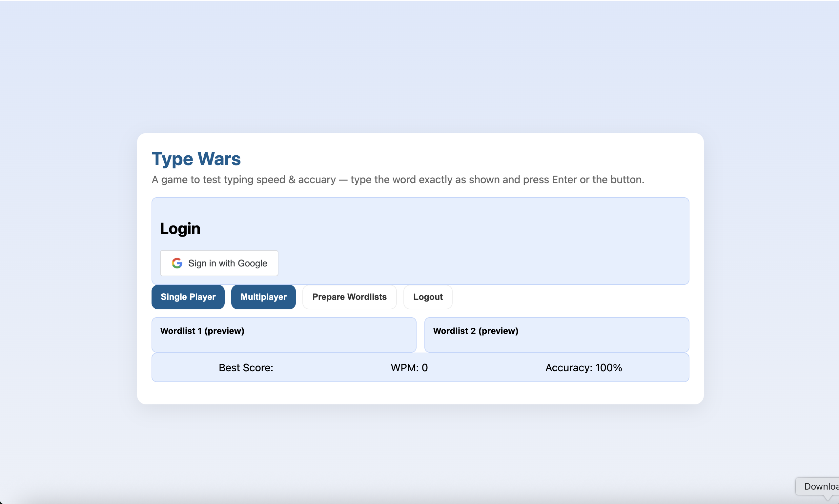The width and height of the screenshot is (839, 504).
Task: Click the Type Wars heading
Action: 196,159
